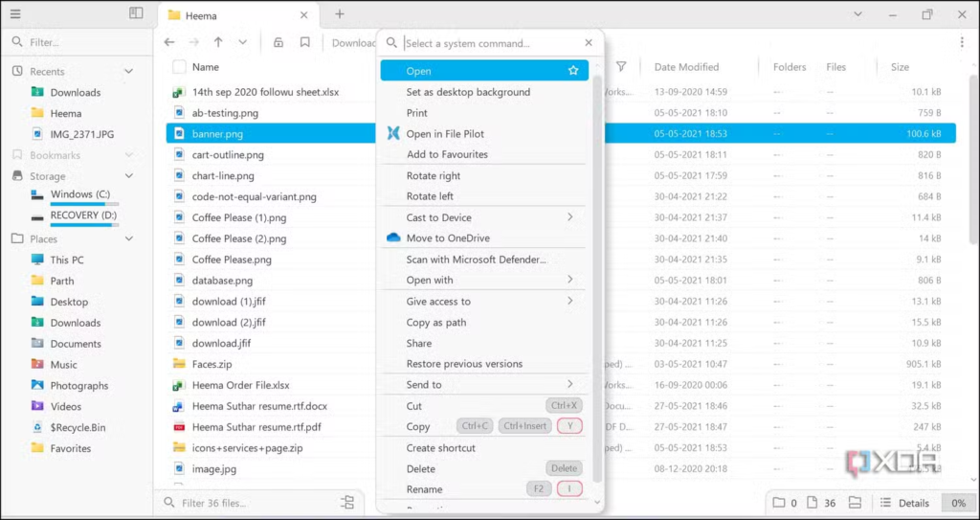Open the three-dot options menu
Image resolution: width=980 pixels, height=520 pixels.
coord(962,42)
